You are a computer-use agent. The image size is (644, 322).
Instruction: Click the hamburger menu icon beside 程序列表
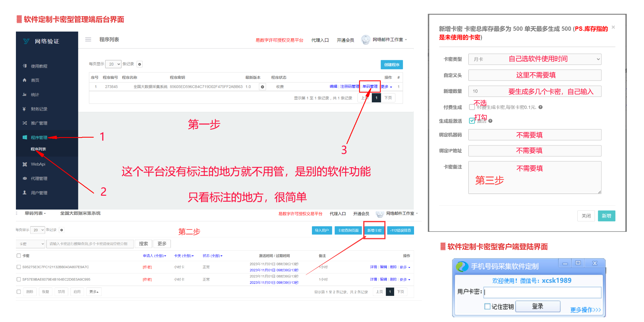[88, 40]
